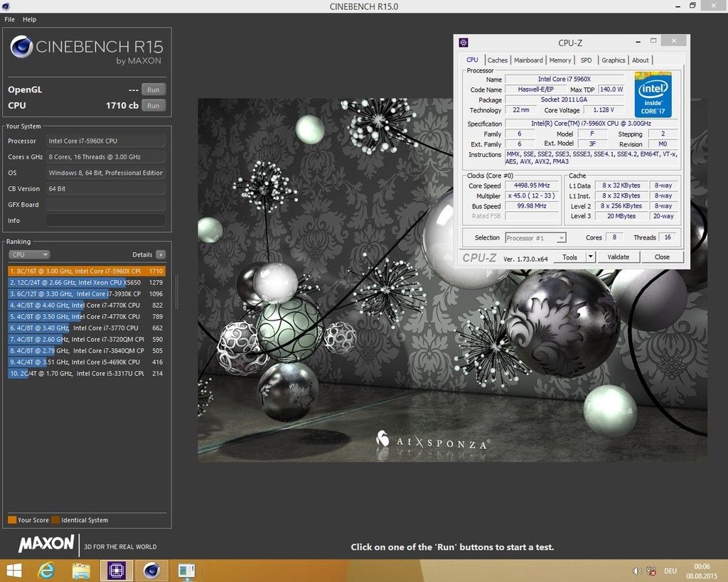Click the Cinebench R15 logo icon
This screenshot has width=728, height=582.
pyautogui.click(x=21, y=46)
